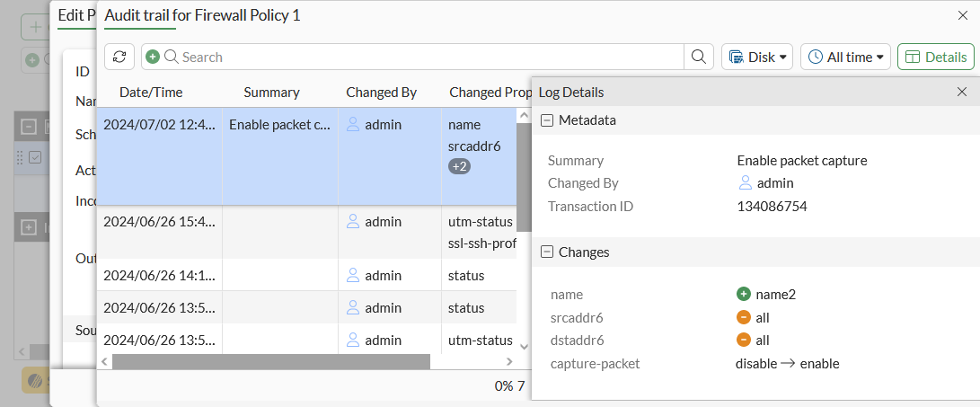
Task: Click the table's vertical scrollbar down arrow
Action: (524, 345)
